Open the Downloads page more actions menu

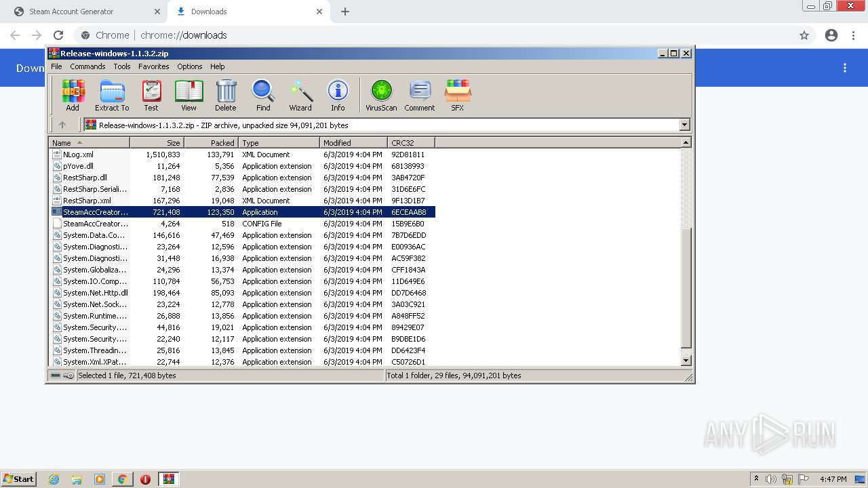tap(845, 68)
